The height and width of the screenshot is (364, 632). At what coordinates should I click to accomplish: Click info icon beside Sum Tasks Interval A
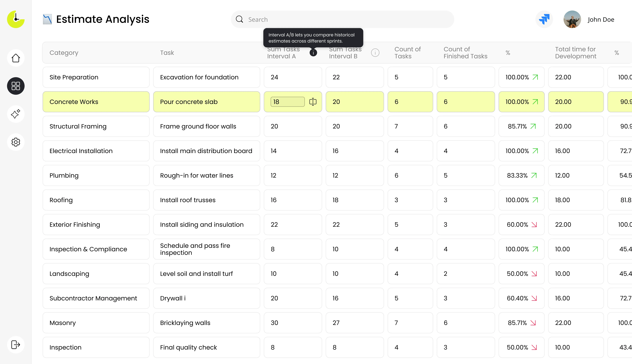[313, 53]
